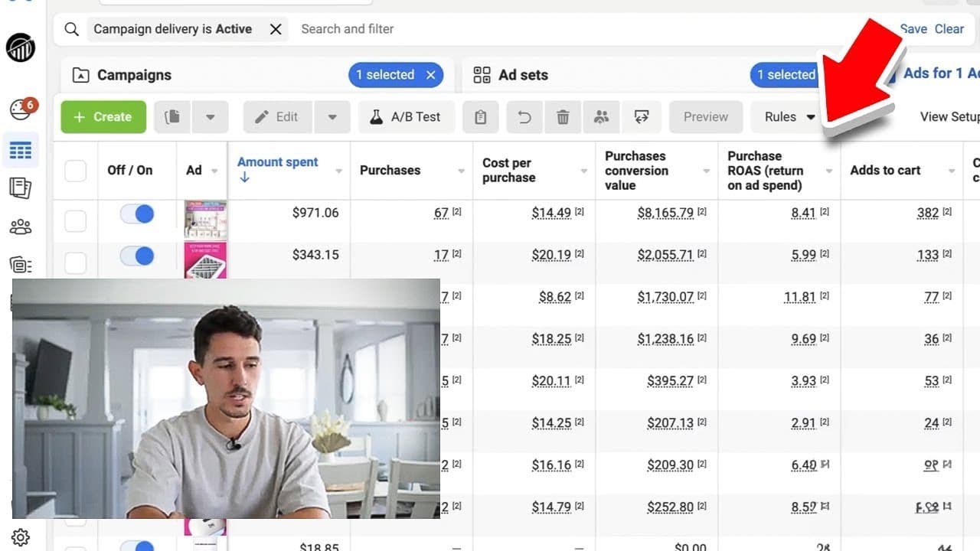Screen dimensions: 980x551
Task: Open the Rules dropdown
Action: (x=789, y=117)
